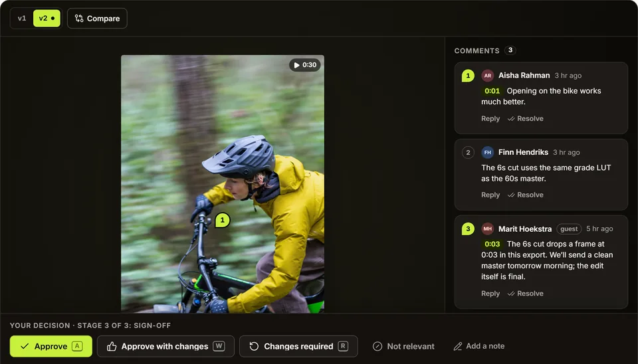Image resolution: width=638 pixels, height=364 pixels.
Task: Jump to timestamp 0:03 in Marit's comment
Action: [x=492, y=244]
